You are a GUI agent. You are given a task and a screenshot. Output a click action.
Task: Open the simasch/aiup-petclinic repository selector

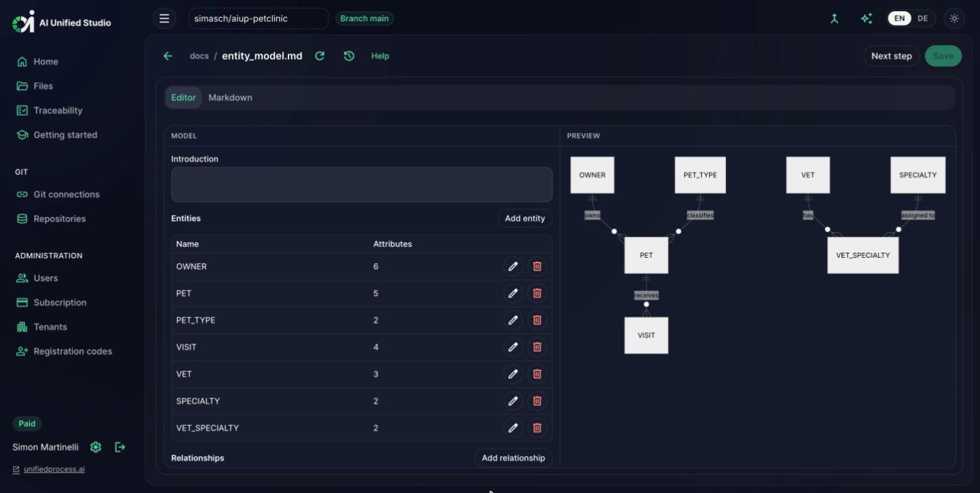click(258, 18)
